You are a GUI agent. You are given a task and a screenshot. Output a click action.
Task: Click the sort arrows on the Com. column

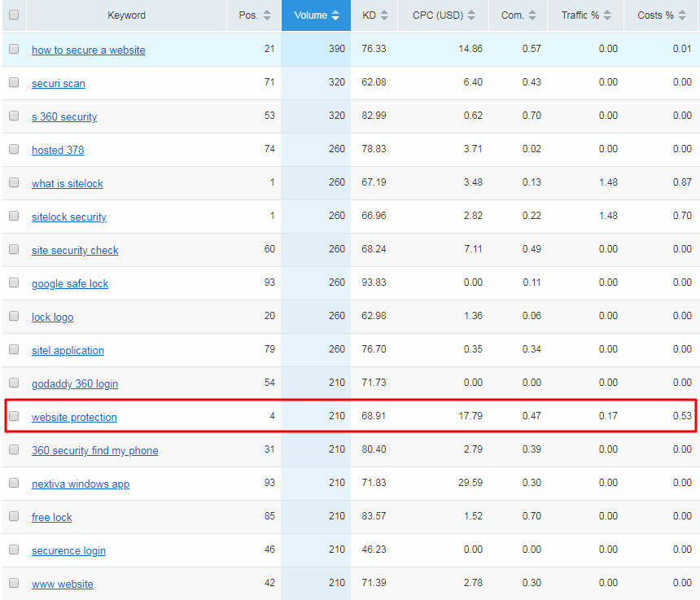533,15
